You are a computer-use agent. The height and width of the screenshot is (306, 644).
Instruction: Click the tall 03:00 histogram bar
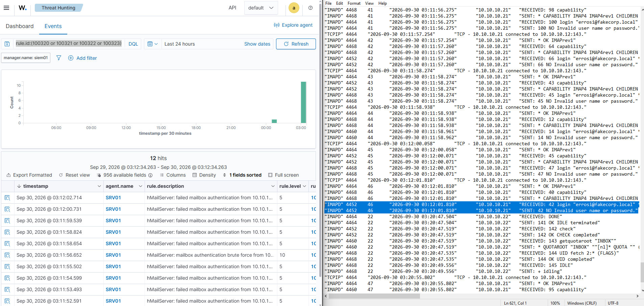coord(303,102)
